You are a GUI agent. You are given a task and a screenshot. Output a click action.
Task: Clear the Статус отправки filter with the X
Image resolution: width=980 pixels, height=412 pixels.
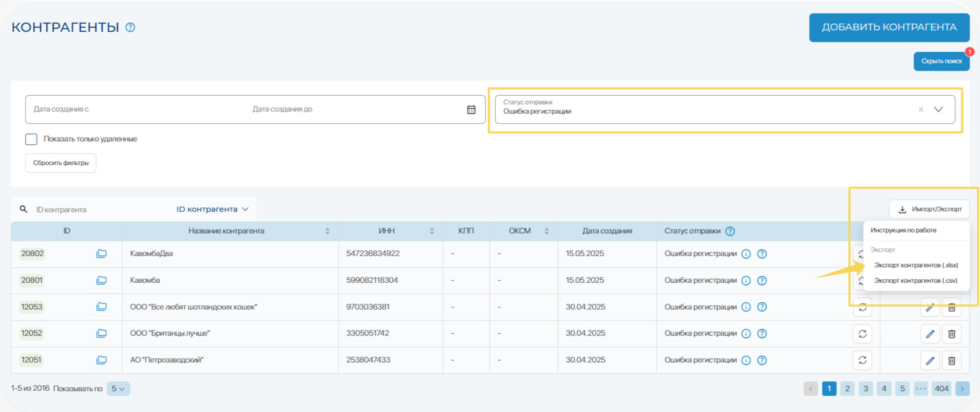pyautogui.click(x=921, y=110)
